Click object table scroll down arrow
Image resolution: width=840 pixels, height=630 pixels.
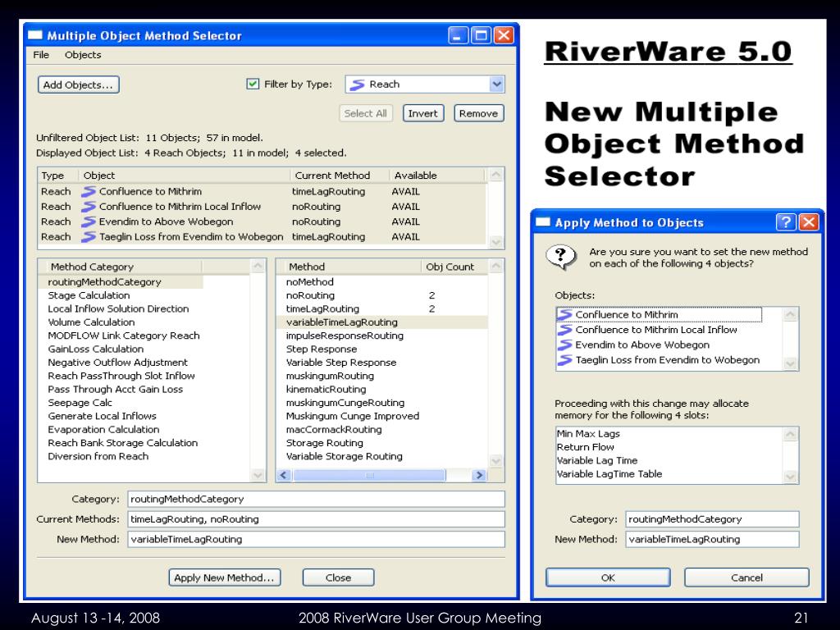tap(496, 242)
